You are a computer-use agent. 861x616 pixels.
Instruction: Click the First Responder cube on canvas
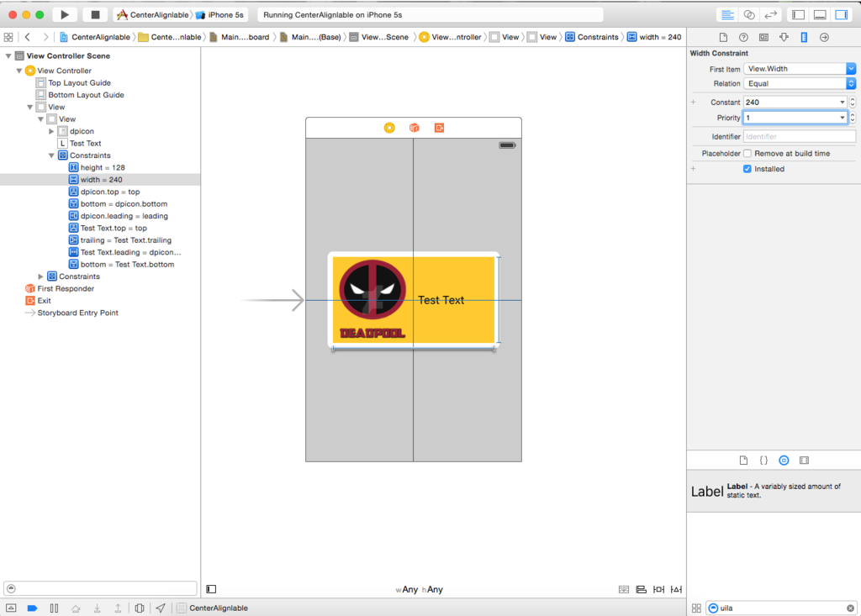click(x=414, y=128)
